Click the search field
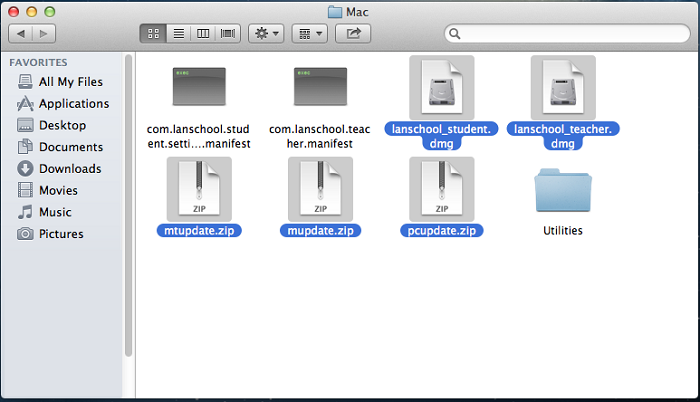 point(567,34)
